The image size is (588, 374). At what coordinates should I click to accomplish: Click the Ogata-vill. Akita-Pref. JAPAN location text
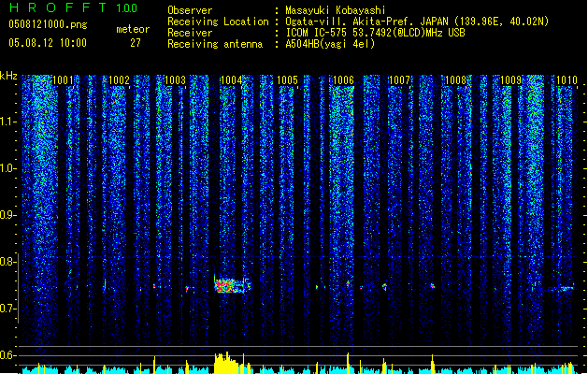point(417,22)
